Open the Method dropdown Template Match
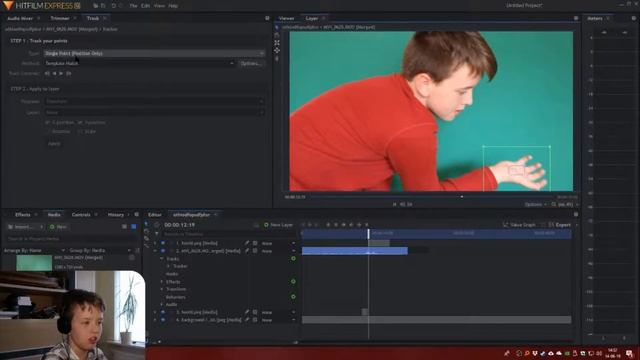Image resolution: width=640 pixels, height=360 pixels. (x=139, y=63)
